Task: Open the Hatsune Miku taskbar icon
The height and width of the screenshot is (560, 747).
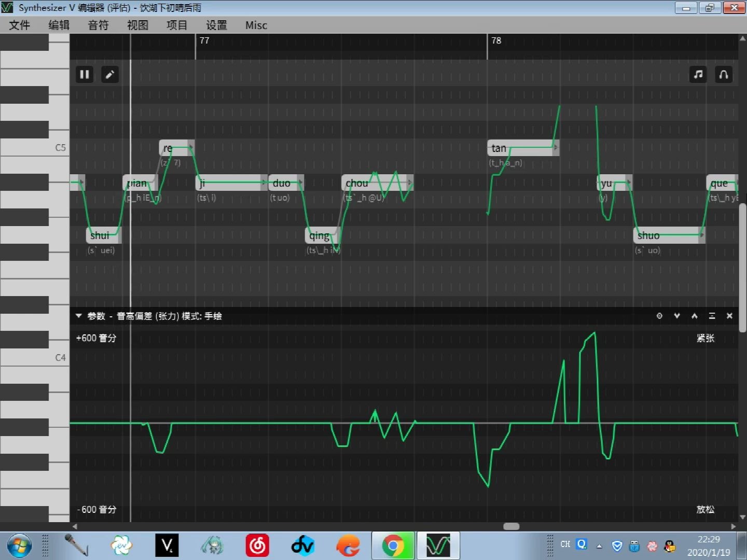Action: [212, 545]
